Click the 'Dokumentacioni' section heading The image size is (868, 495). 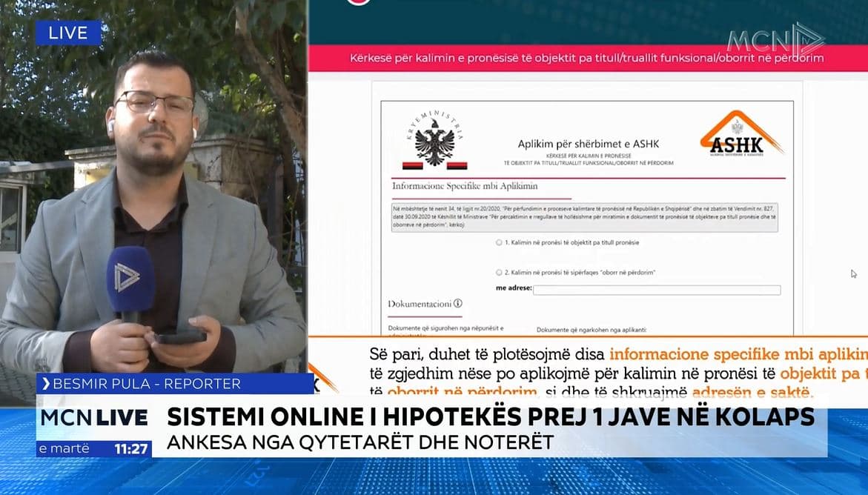click(x=420, y=304)
